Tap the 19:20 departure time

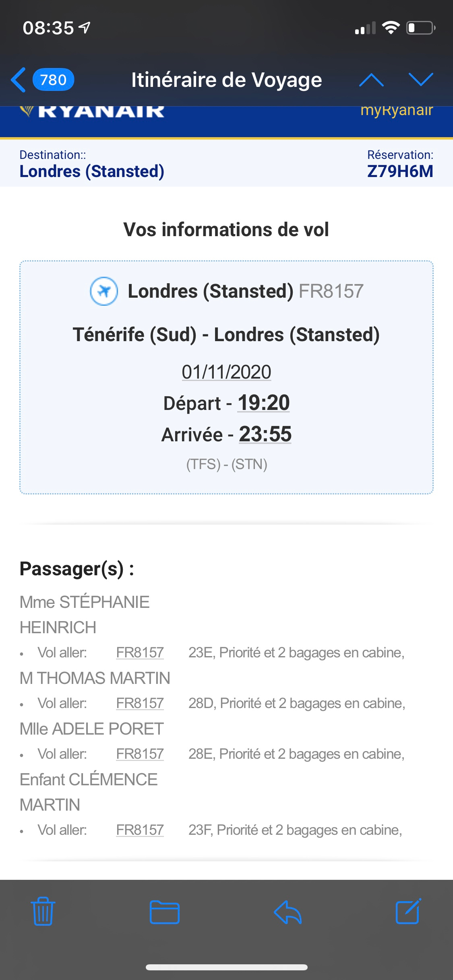(x=264, y=403)
